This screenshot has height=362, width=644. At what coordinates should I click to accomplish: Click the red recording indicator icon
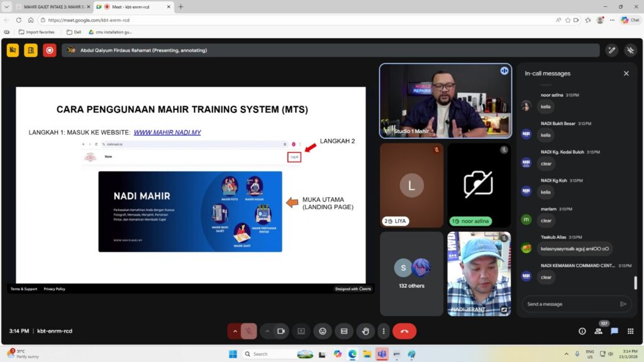50,50
